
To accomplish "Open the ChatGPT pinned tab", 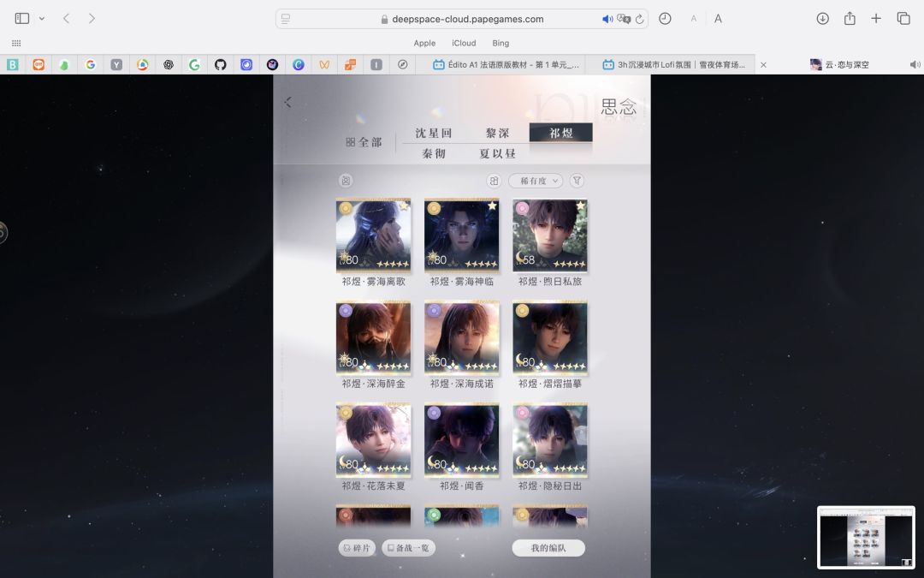I will (169, 65).
